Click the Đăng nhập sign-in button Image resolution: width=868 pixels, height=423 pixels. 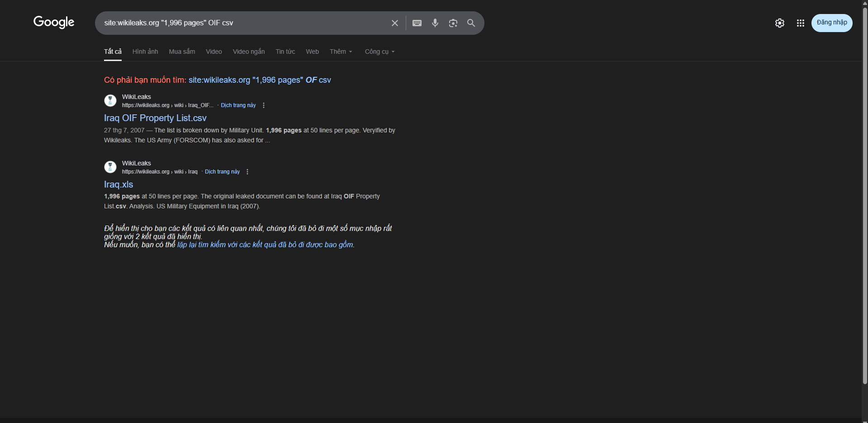832,23
